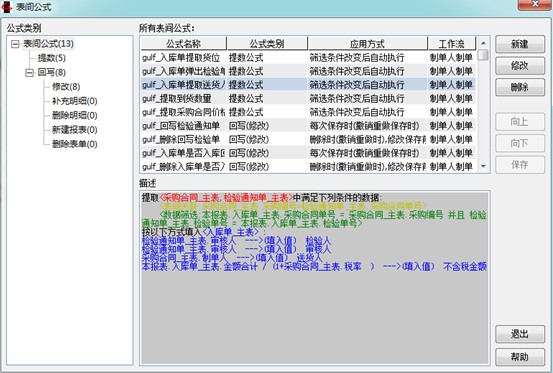Click the 新建 button
This screenshot has height=373, width=553.
point(520,44)
